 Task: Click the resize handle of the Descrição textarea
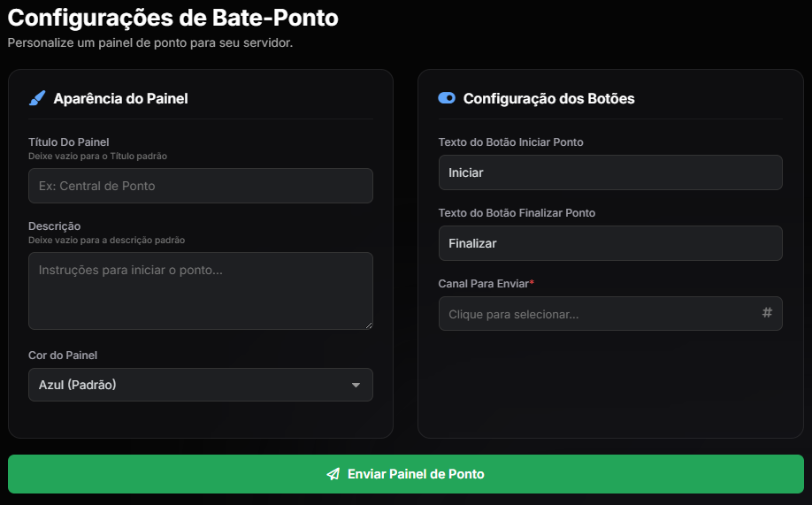368,325
